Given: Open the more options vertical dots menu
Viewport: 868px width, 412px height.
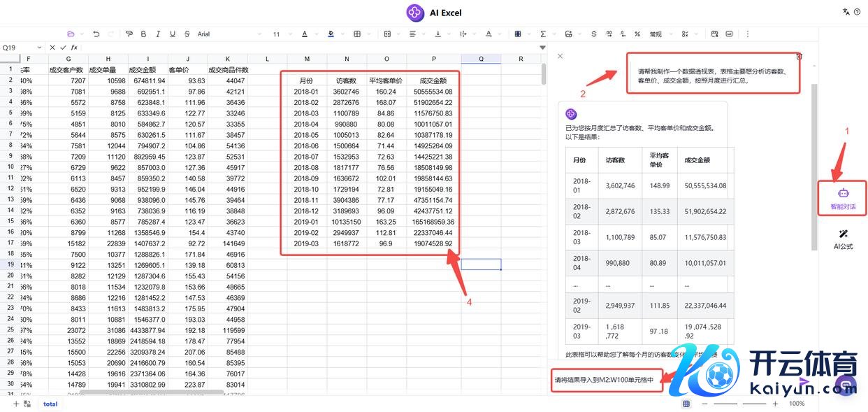Looking at the screenshot, I should pyautogui.click(x=747, y=34).
